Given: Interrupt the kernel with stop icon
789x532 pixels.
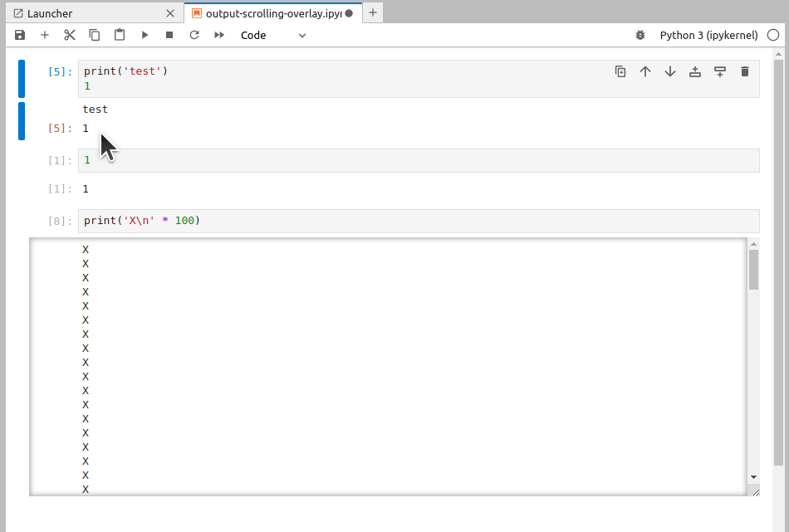Looking at the screenshot, I should tap(168, 35).
